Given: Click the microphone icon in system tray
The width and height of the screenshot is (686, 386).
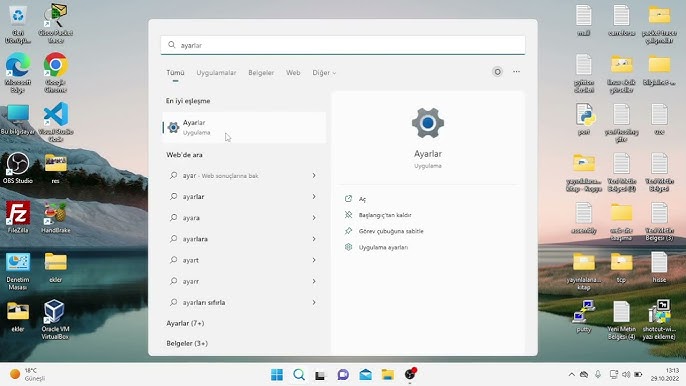Looking at the screenshot, I should coord(598,375).
